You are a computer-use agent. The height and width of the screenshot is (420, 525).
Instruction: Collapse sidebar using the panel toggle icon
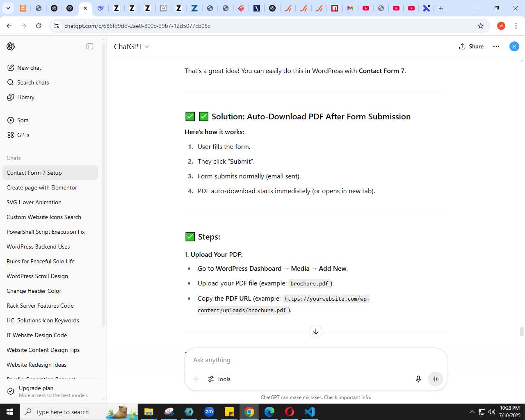[90, 46]
